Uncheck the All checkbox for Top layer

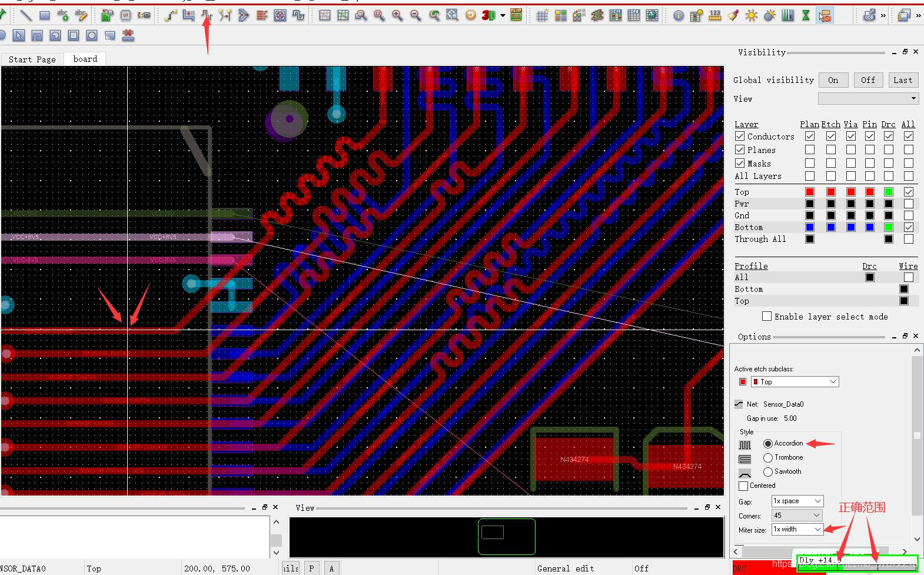909,192
